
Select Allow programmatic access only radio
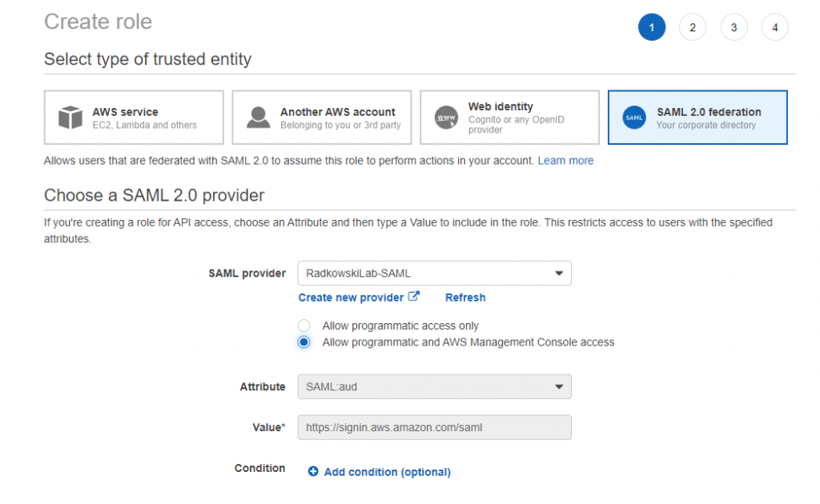(x=303, y=326)
